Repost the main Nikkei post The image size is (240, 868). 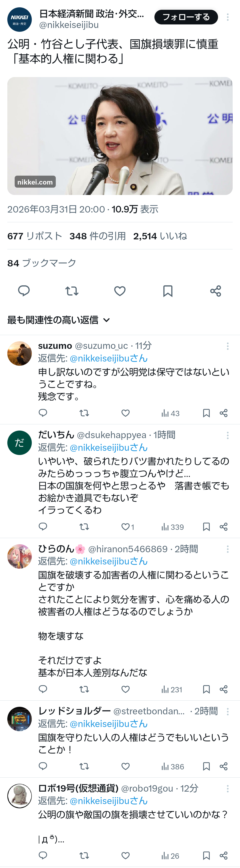click(x=72, y=291)
